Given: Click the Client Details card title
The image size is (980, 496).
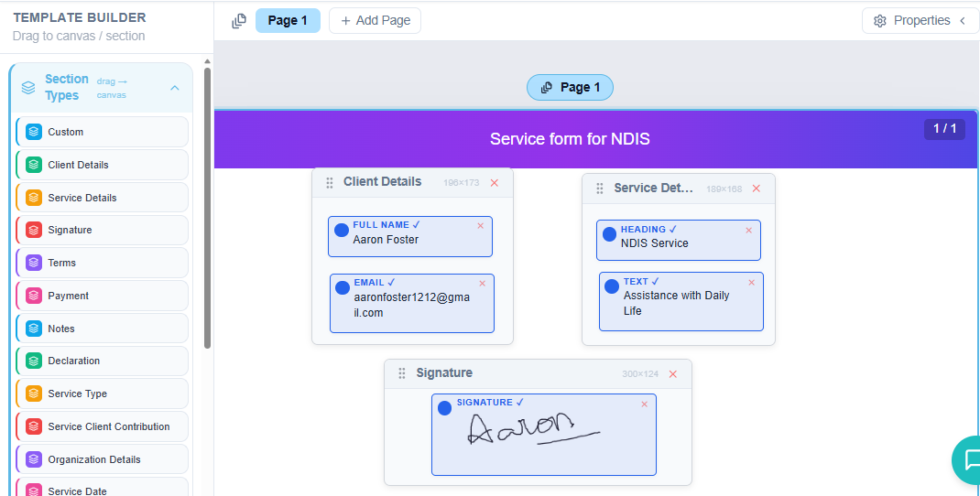Looking at the screenshot, I should point(383,182).
